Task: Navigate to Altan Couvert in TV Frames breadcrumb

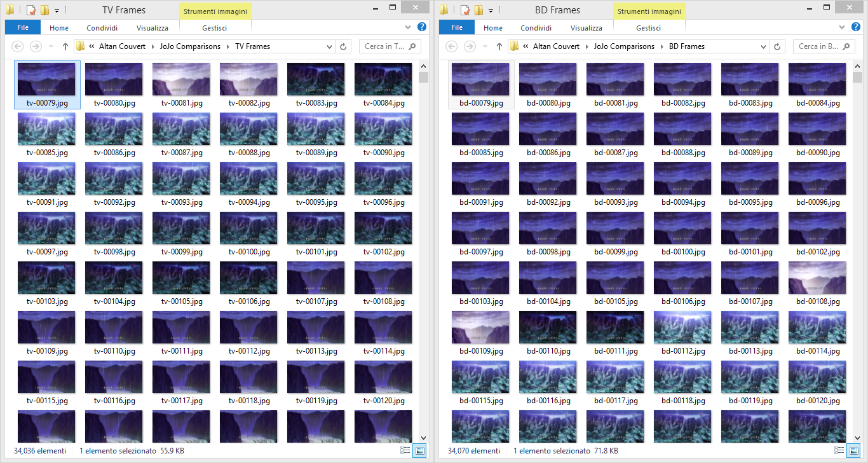Action: (122, 46)
